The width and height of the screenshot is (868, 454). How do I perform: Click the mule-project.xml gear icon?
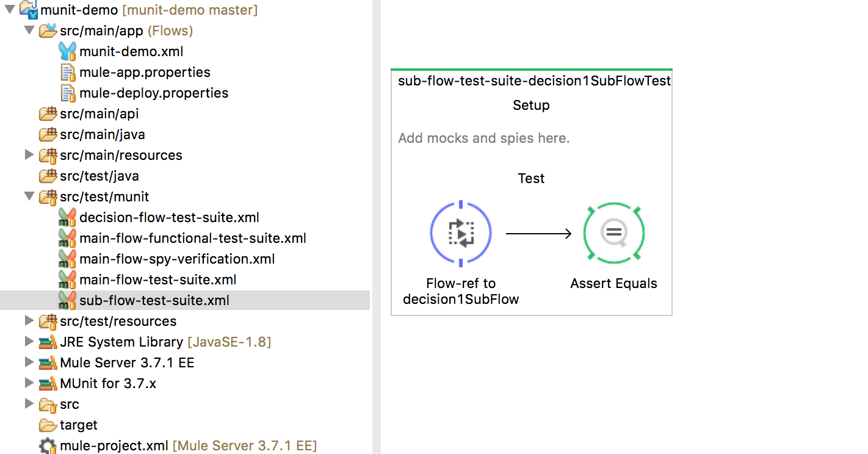[48, 446]
